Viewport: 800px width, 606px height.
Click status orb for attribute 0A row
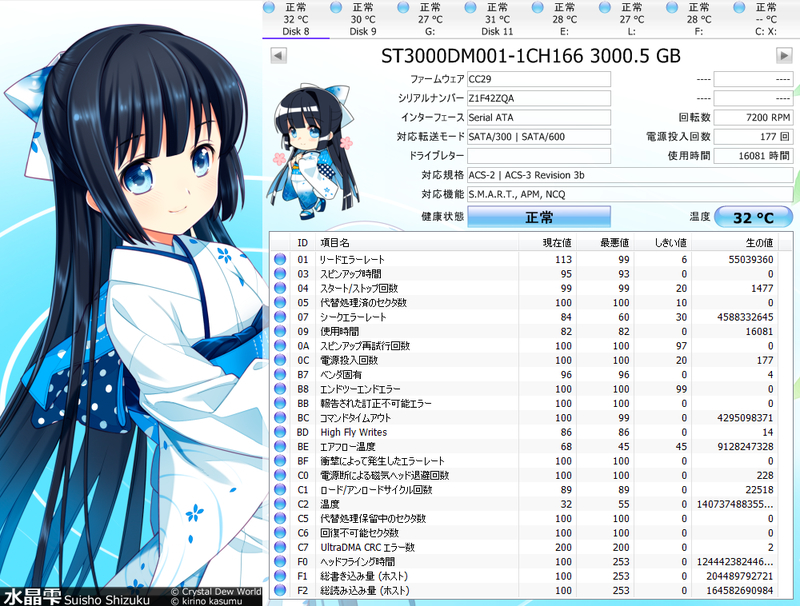(280, 345)
